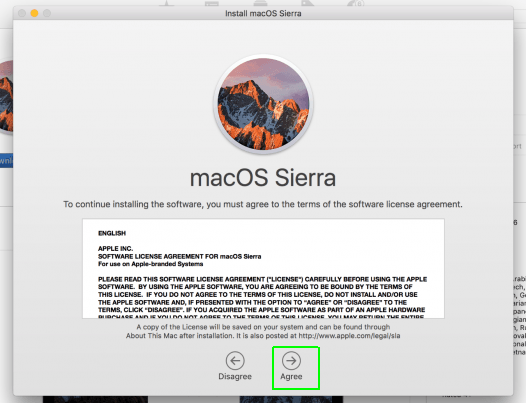Click inside the license agreement text box
This screenshot has width=526, height=403.
263,268
